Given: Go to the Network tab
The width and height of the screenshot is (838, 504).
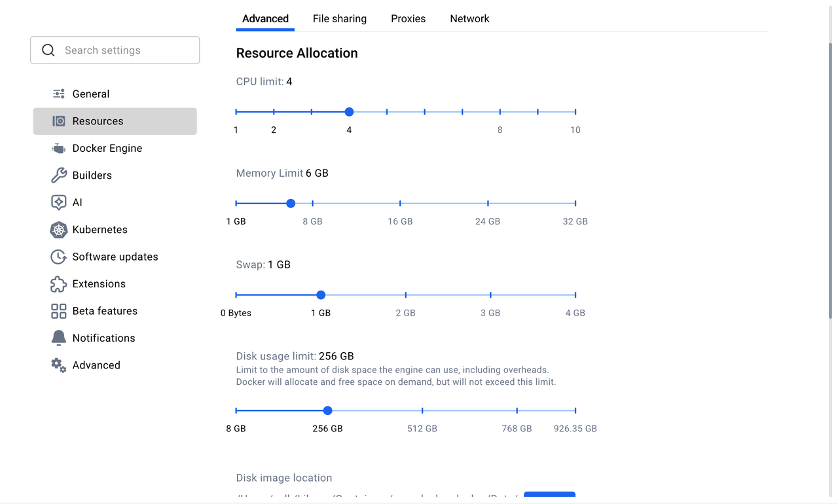Looking at the screenshot, I should pos(469,19).
